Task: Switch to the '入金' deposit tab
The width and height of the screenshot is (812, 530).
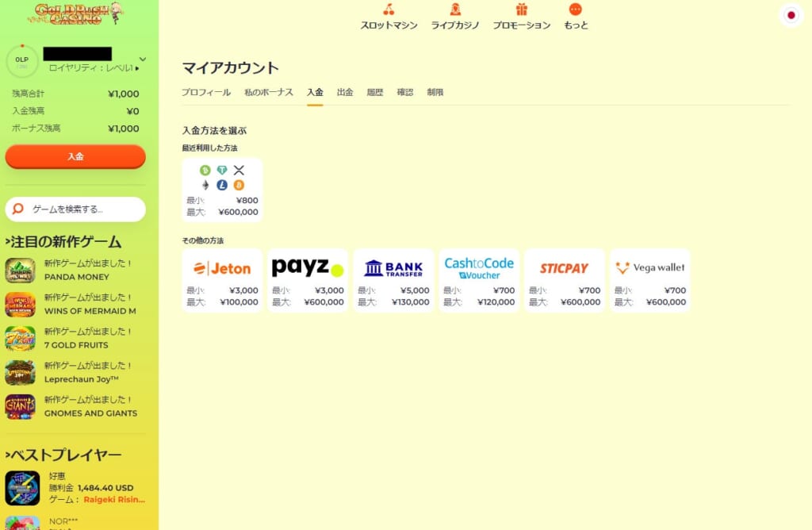Action: [x=315, y=92]
